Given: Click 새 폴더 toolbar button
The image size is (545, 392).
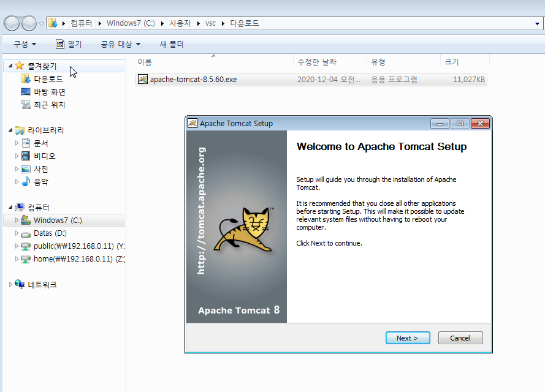Looking at the screenshot, I should click(172, 44).
